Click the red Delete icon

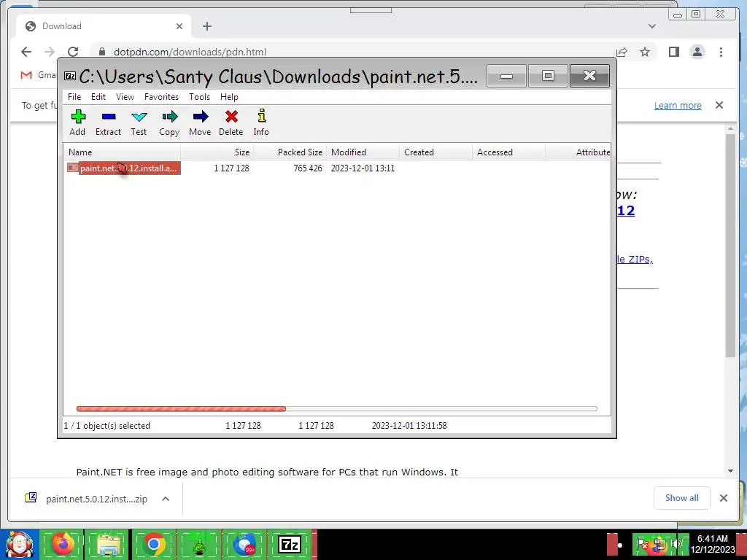[231, 122]
